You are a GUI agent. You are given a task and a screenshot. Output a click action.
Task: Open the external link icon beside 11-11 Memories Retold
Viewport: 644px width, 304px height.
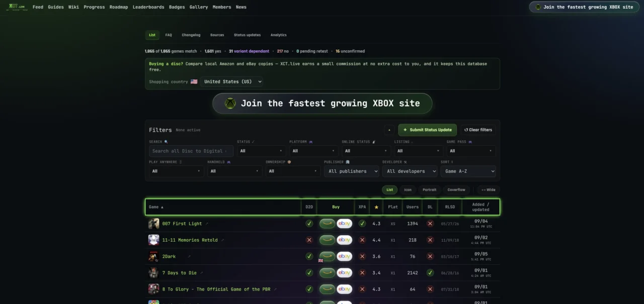coord(223,240)
